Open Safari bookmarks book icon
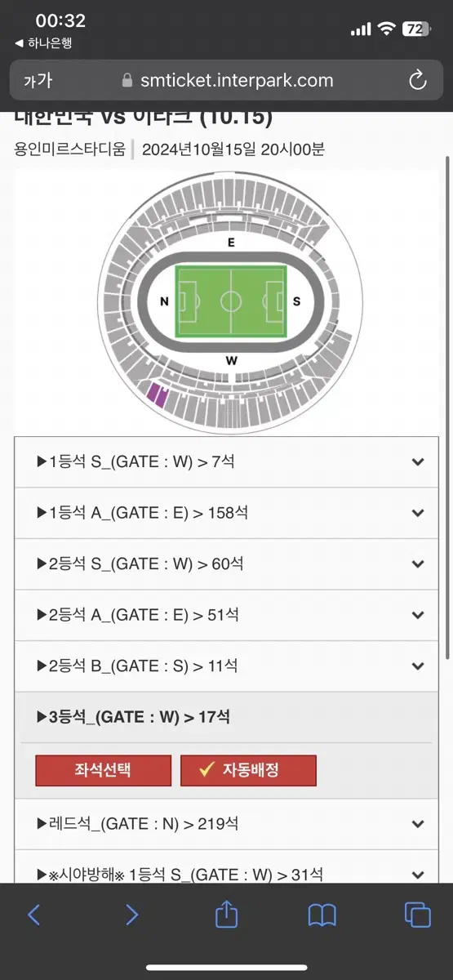Viewport: 453px width, 980px height. point(322,915)
